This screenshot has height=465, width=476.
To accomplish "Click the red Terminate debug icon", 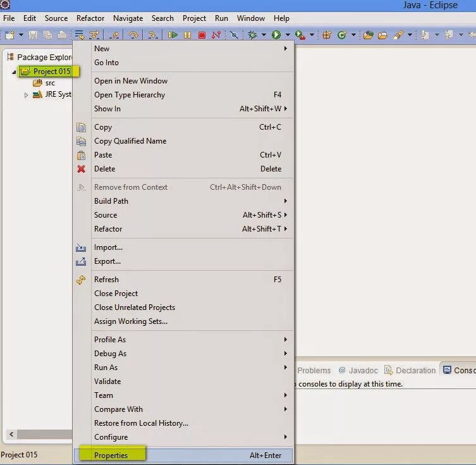I will click(x=202, y=35).
